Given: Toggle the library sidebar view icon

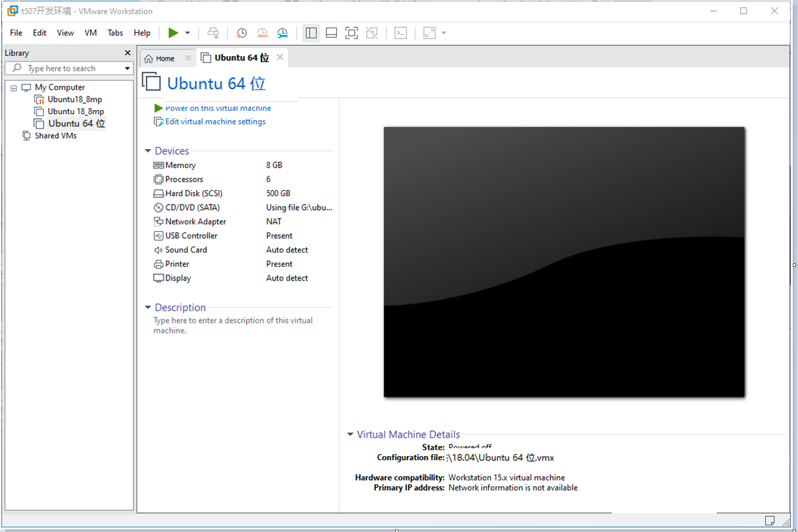Looking at the screenshot, I should coord(312,33).
